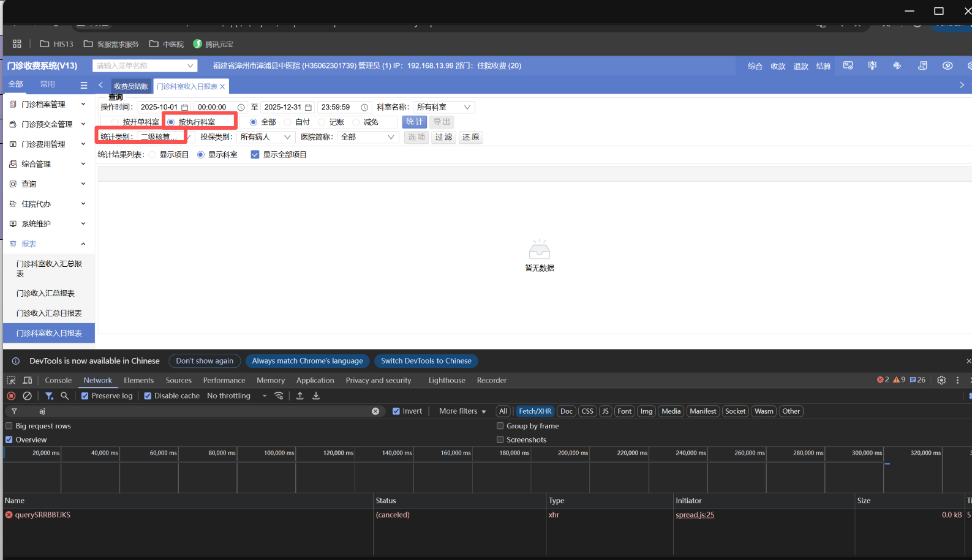Image resolution: width=972 pixels, height=560 pixels.
Task: Click the DevTools record network log icon
Action: click(x=11, y=396)
